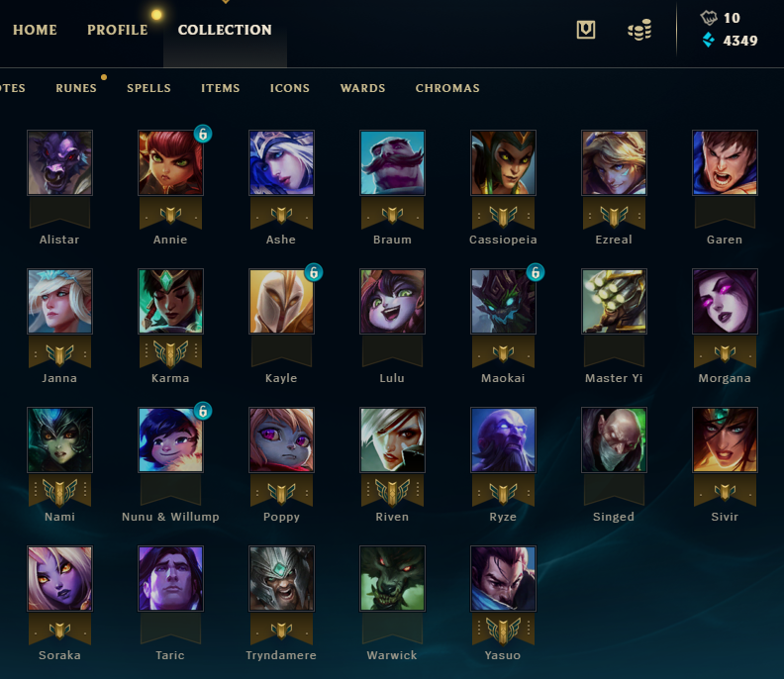The image size is (784, 679).
Task: Select the Braum champion portrait
Action: tap(392, 162)
